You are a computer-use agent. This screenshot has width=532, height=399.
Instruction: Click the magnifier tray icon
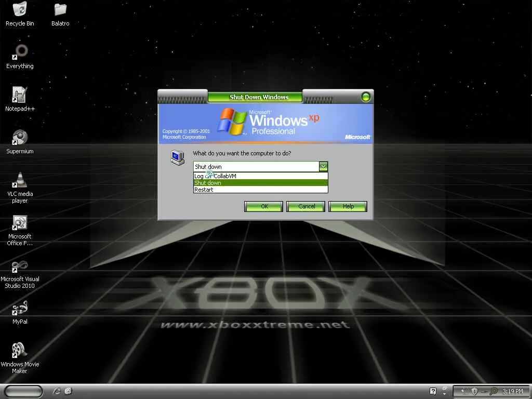tap(494, 391)
